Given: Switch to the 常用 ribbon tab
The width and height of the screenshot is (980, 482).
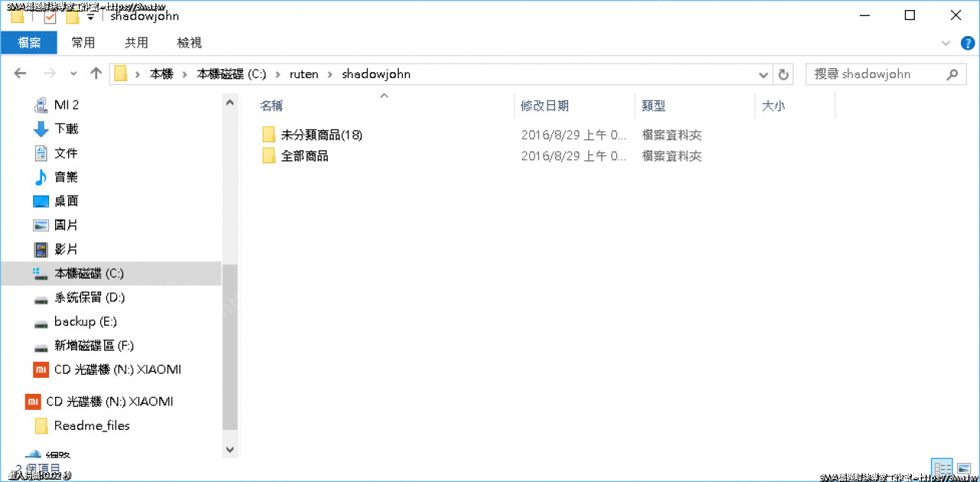Looking at the screenshot, I should click(x=83, y=42).
